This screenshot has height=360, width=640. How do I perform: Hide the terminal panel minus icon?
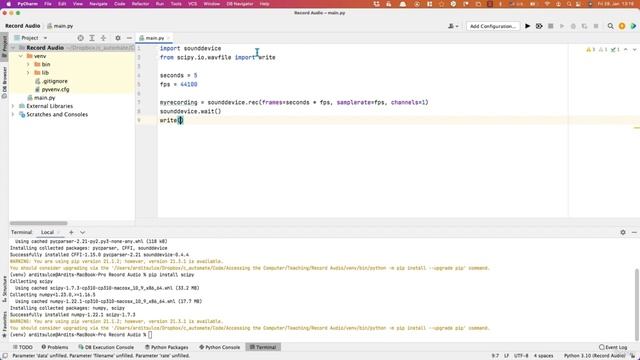(634, 232)
